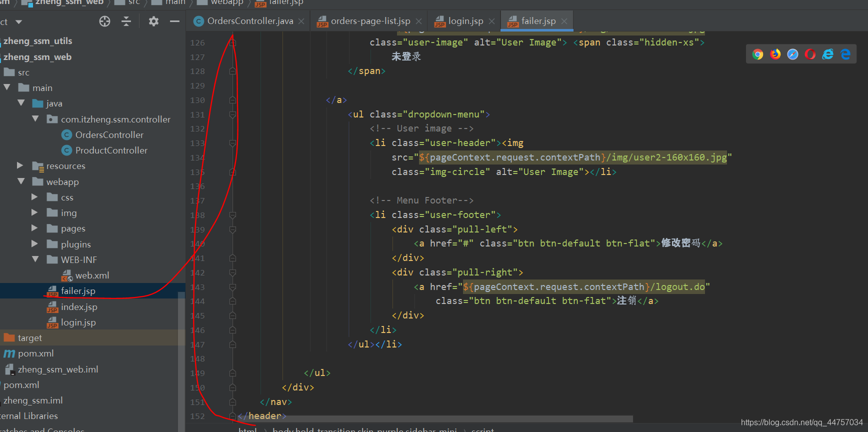Click line number 129 in gutter

197,85
